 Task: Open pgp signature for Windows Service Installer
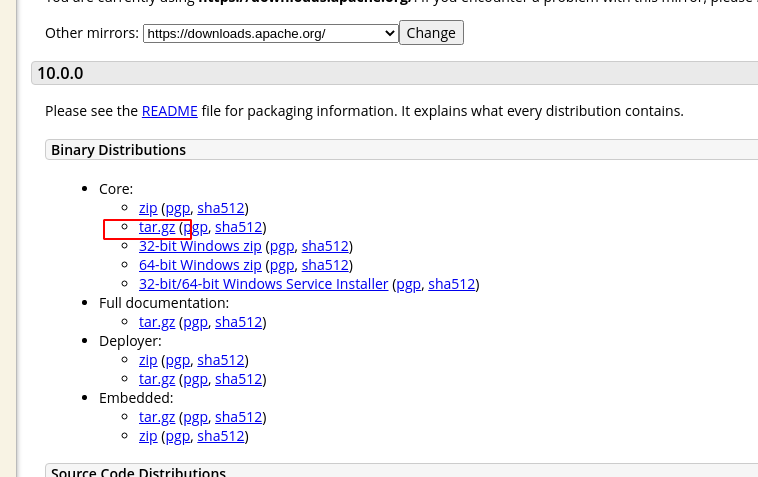pos(408,284)
